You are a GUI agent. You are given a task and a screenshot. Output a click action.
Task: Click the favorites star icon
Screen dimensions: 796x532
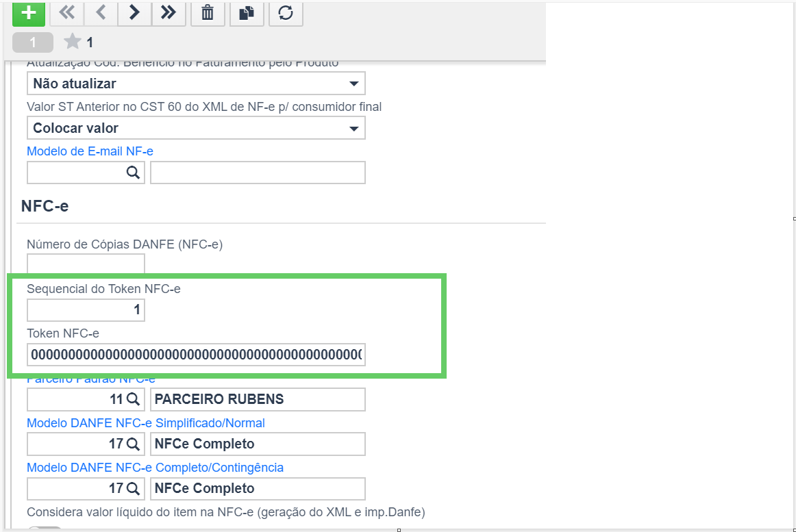pyautogui.click(x=73, y=42)
